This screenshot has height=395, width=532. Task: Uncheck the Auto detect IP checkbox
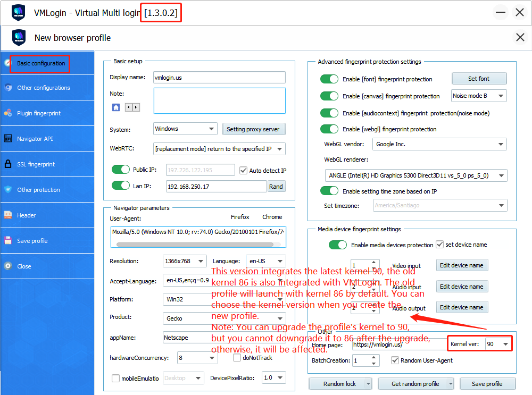pyautogui.click(x=244, y=171)
